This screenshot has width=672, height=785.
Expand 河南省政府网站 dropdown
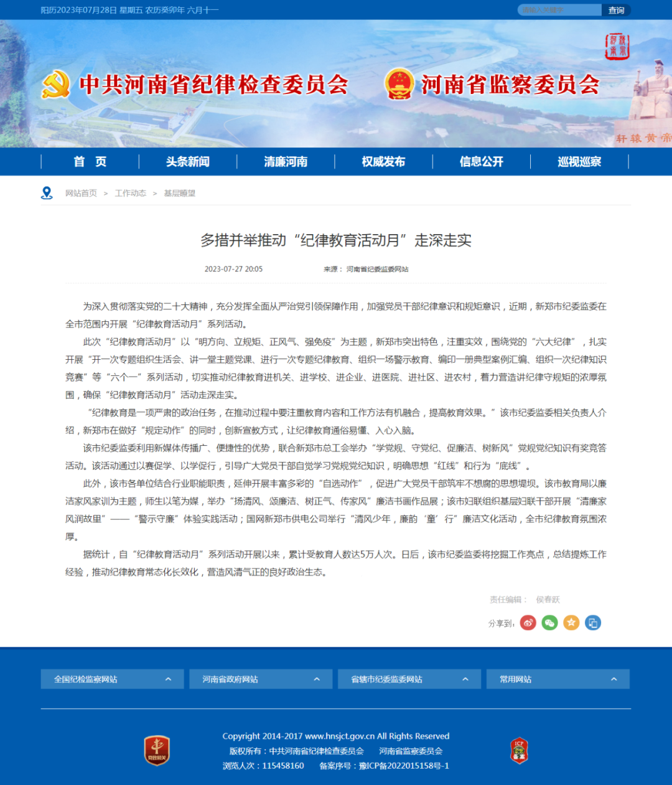click(x=261, y=679)
